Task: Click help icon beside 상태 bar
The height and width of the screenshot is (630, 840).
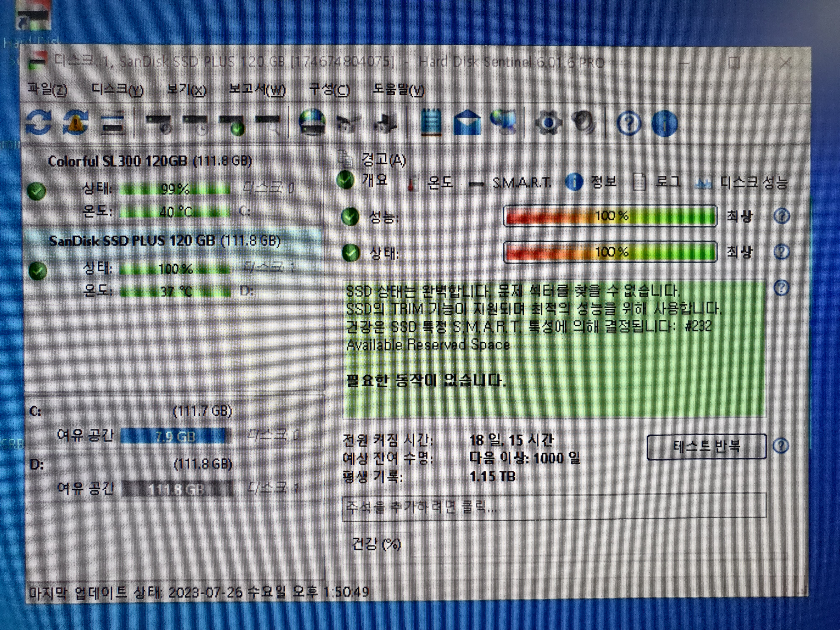Action: 781,252
